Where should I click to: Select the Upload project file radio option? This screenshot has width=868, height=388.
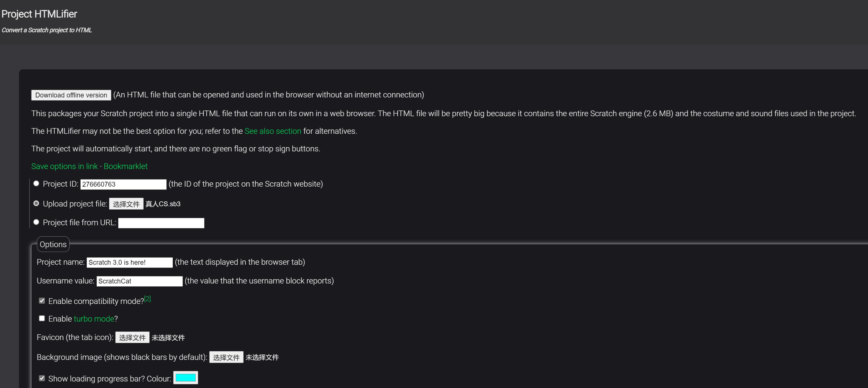click(x=36, y=203)
